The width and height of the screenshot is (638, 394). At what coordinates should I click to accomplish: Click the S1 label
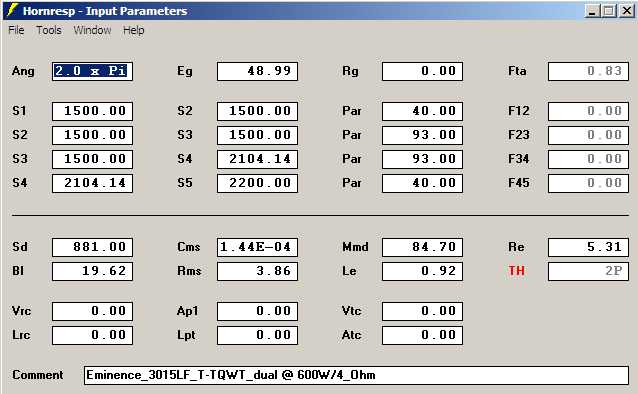[19, 111]
